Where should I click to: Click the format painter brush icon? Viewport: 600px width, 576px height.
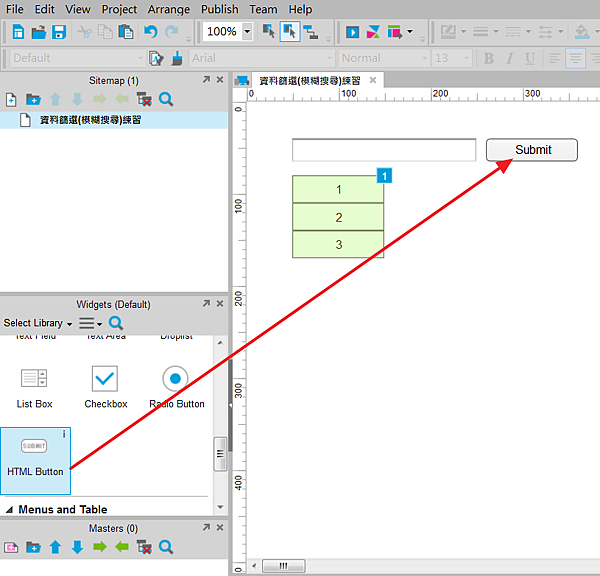click(x=177, y=58)
